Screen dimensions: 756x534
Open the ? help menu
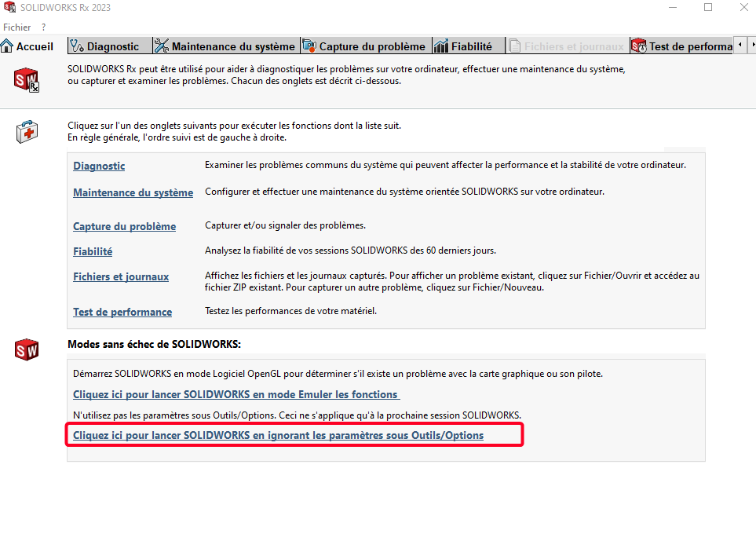pos(44,27)
